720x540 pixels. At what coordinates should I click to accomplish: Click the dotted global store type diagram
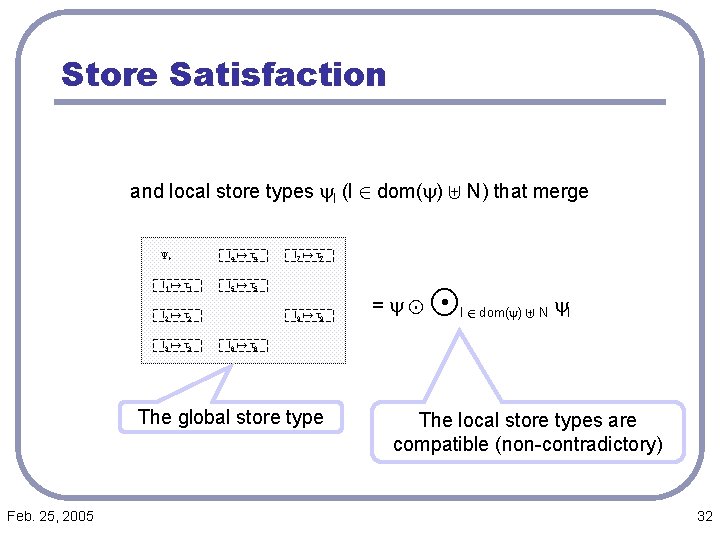click(243, 300)
